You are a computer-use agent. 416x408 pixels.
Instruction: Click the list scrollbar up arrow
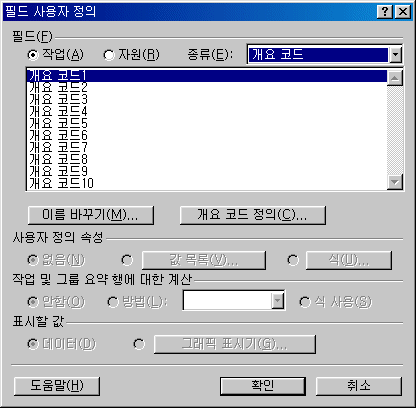[395, 78]
